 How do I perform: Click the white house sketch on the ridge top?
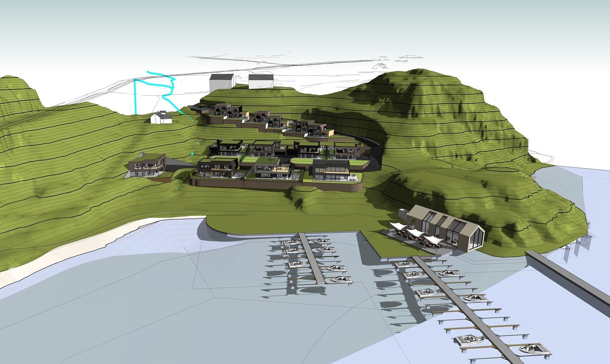pos(221,82)
